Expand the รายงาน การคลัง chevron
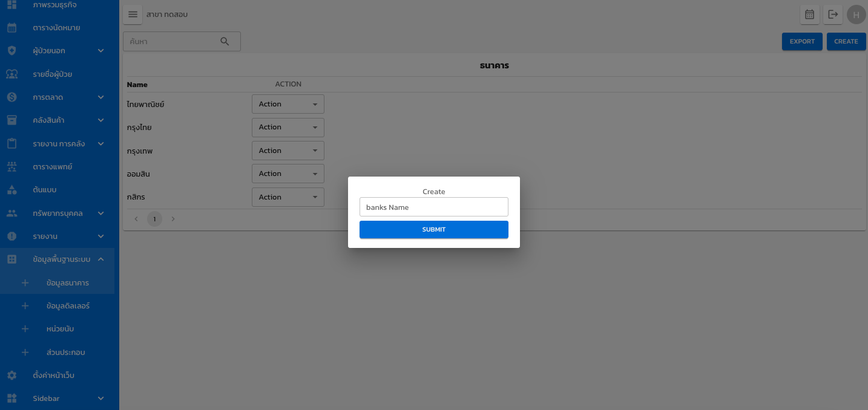This screenshot has height=410, width=868. click(101, 144)
